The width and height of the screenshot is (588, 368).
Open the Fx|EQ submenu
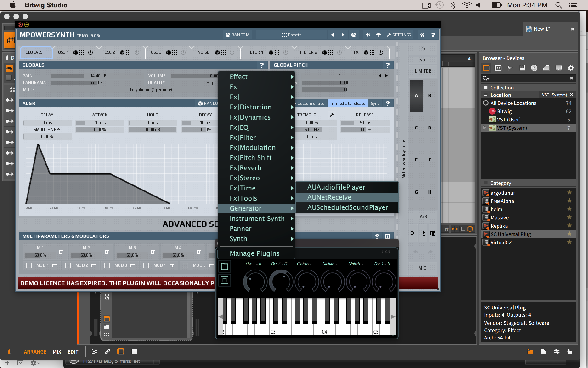pos(257,127)
